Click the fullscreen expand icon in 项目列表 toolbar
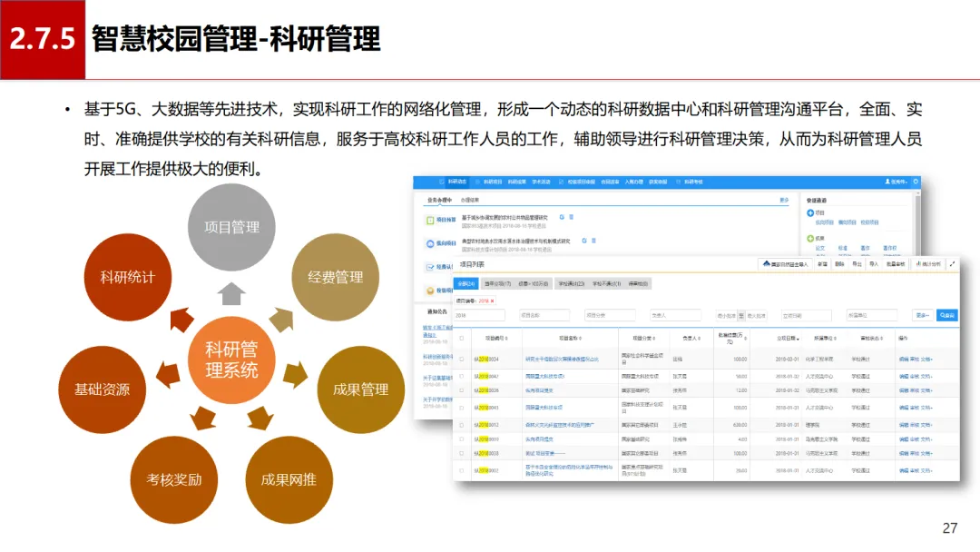The width and height of the screenshot is (980, 552). pyautogui.click(x=952, y=264)
